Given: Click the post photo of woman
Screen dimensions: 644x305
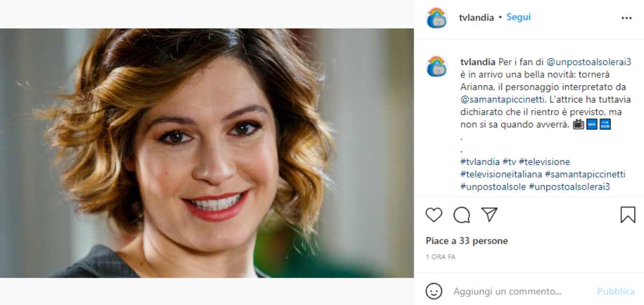Looking at the screenshot, I should [x=207, y=153].
